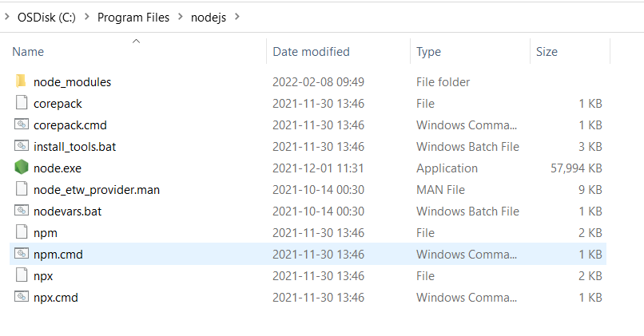
Task: Select the npx.cmd file name
Action: [56, 298]
